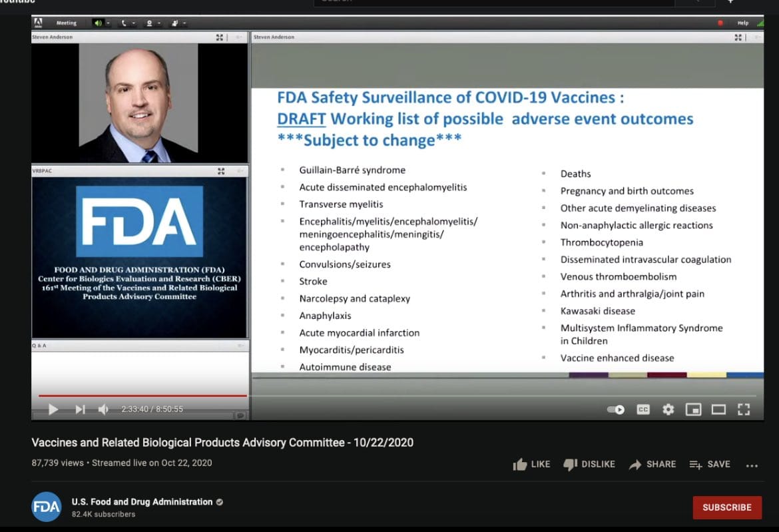Toggle autoplay switch
Screen dimensions: 779x532
click(616, 409)
